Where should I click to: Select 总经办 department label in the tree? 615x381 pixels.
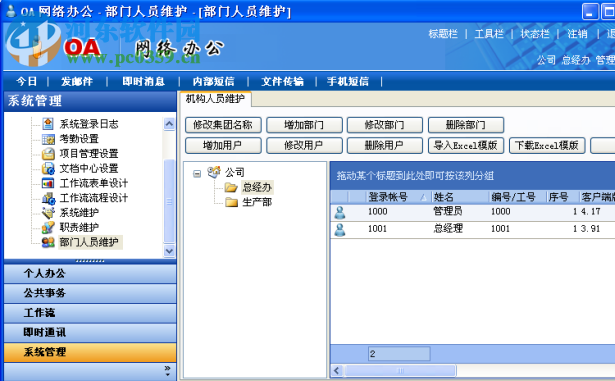click(x=257, y=188)
